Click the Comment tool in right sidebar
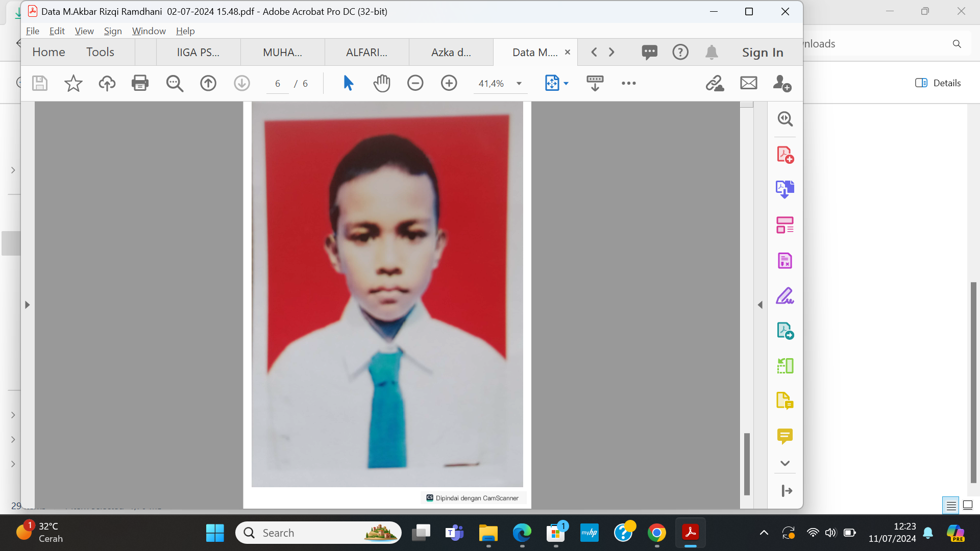 pos(785,436)
